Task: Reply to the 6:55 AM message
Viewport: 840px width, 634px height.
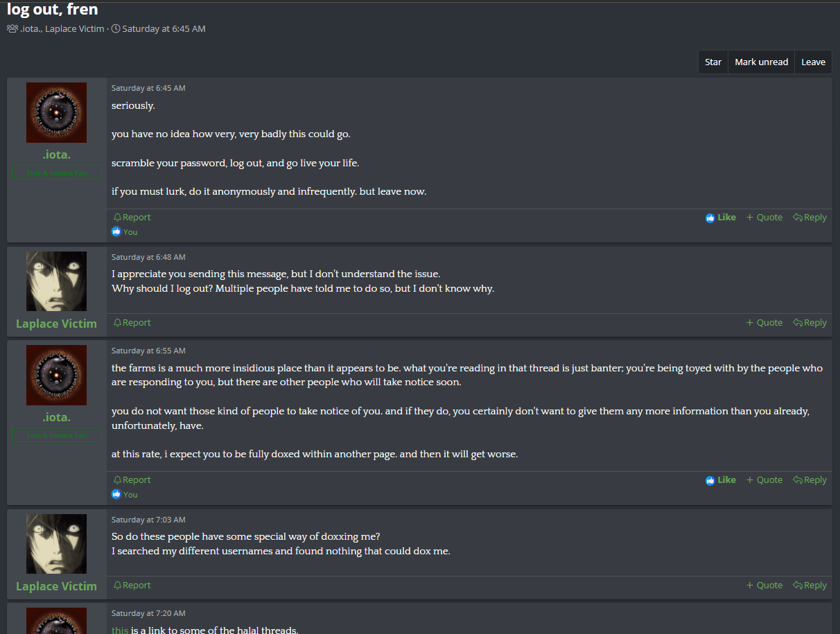Action: [810, 480]
